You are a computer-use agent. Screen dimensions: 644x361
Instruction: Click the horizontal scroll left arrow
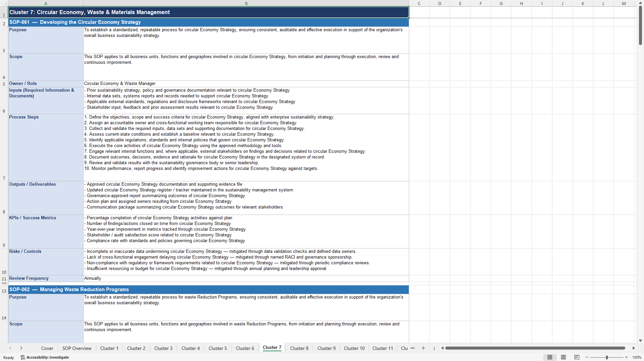tap(442, 348)
